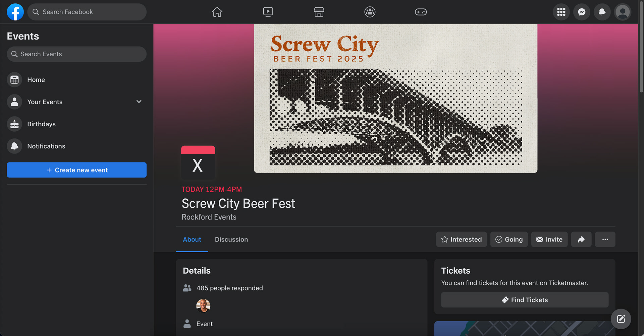Open the Groups icon in top bar
Image resolution: width=644 pixels, height=336 pixels.
click(370, 12)
